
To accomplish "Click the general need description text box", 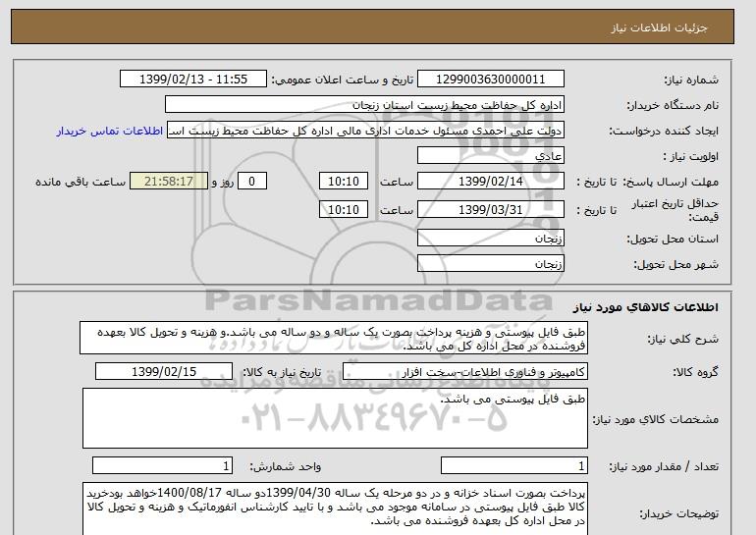I will 334,339.
